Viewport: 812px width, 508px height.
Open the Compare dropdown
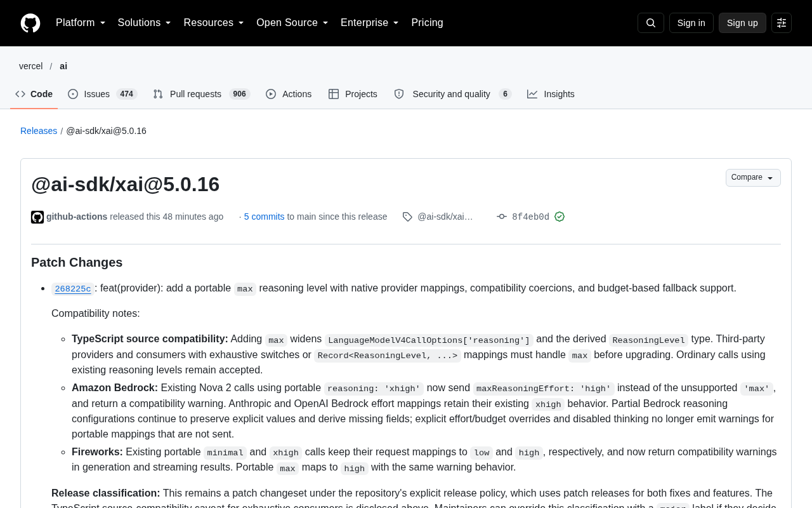tap(753, 178)
